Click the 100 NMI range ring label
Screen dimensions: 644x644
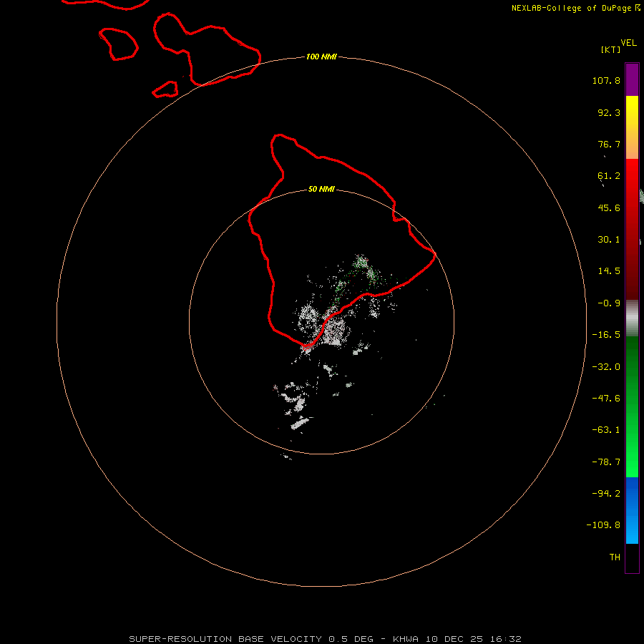[321, 57]
